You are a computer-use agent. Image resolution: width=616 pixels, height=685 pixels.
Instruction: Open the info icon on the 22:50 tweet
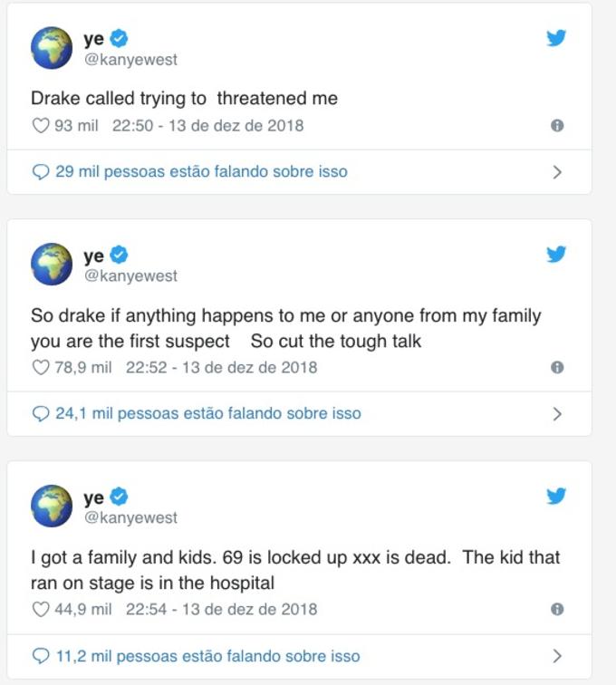[x=557, y=126]
